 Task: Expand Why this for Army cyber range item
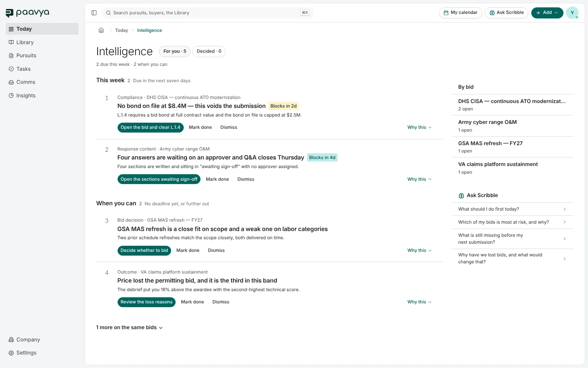pyautogui.click(x=419, y=179)
